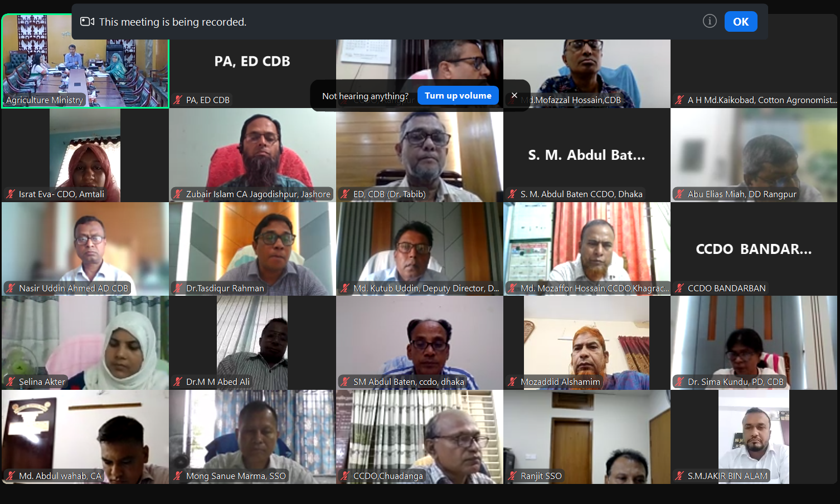The width and height of the screenshot is (840, 504).
Task: Select the S.M.JAKIR BIN ALAM video tile
Action: pyautogui.click(x=754, y=437)
